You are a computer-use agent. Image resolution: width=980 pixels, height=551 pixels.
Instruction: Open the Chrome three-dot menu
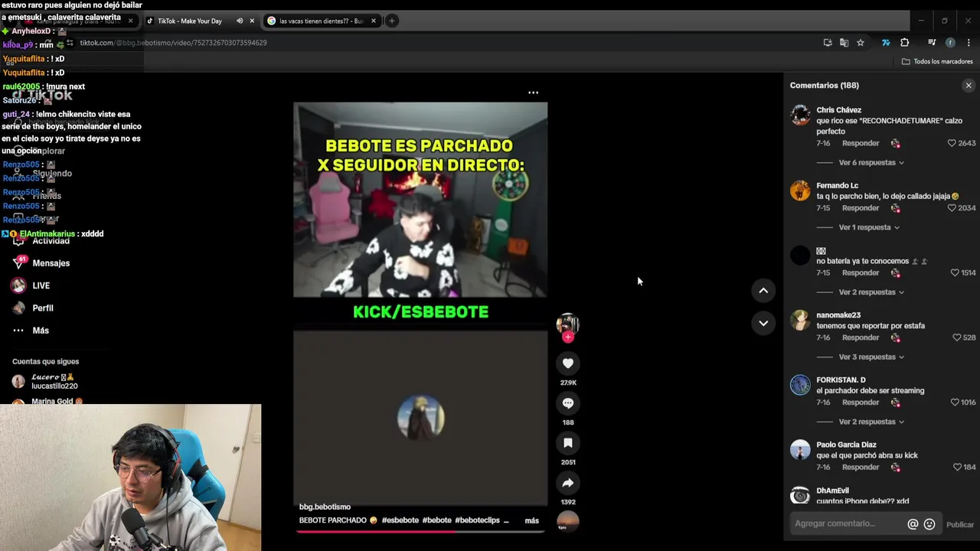[969, 43]
